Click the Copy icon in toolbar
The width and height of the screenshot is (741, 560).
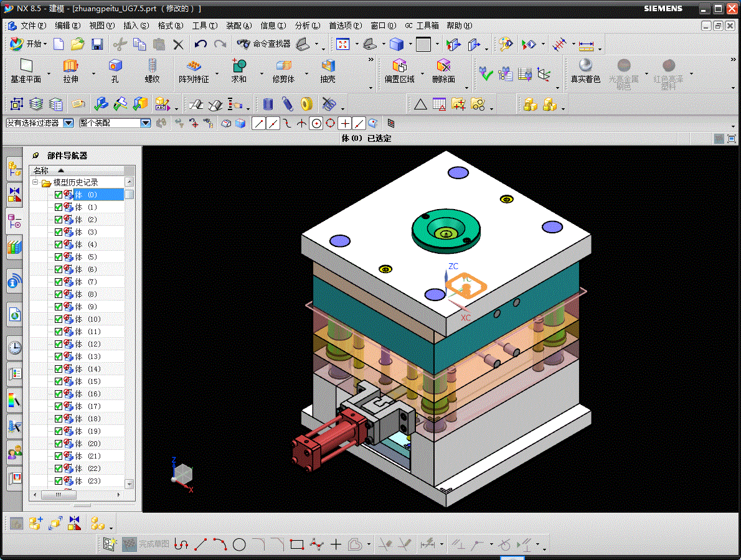click(139, 44)
